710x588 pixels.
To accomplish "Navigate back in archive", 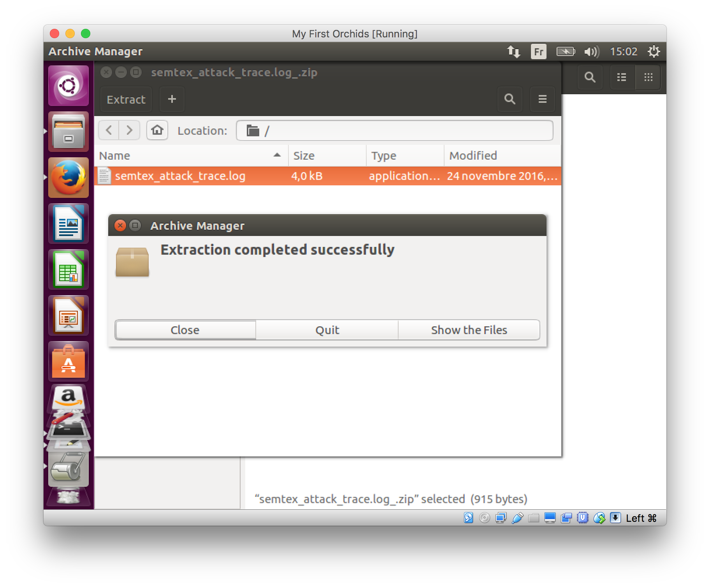I will [109, 130].
